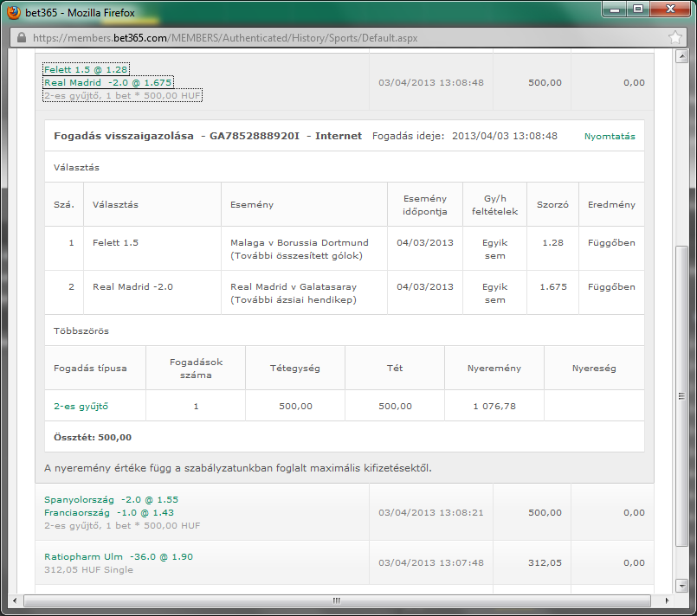Open the Franciaország -1.0 @ 1.43 bet
The height and width of the screenshot is (616, 697).
click(x=109, y=512)
